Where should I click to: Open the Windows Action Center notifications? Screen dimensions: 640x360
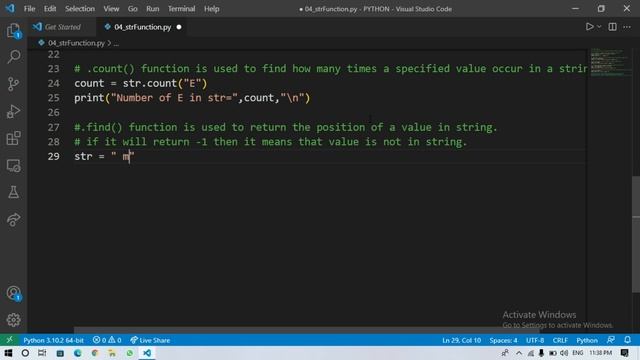(624, 353)
